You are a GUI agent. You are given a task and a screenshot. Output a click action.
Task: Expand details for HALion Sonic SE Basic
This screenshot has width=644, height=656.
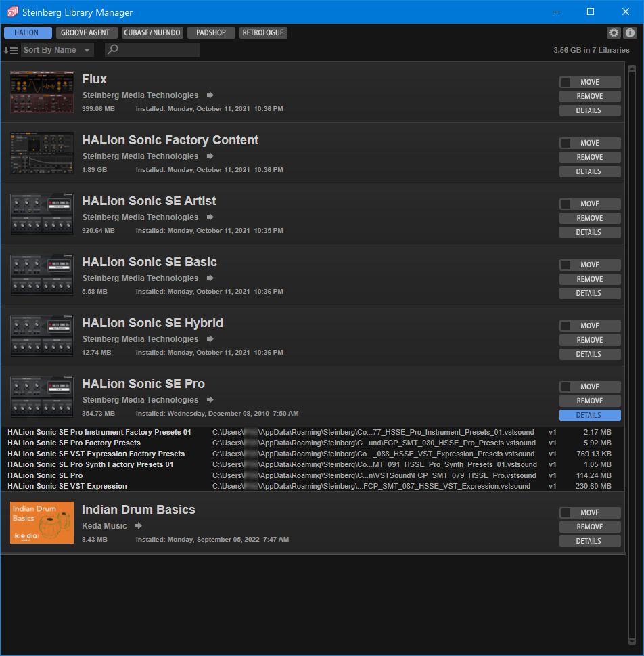click(x=590, y=293)
